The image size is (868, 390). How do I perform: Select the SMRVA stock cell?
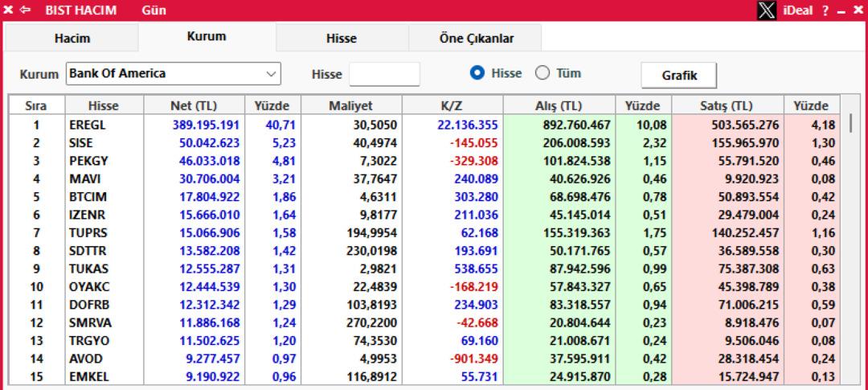[104, 323]
